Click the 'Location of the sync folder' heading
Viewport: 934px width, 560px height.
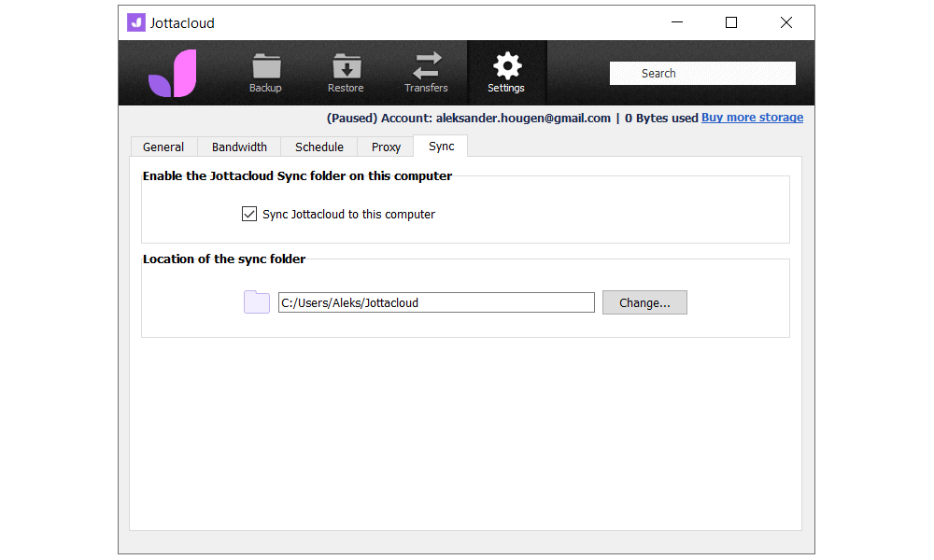(x=224, y=259)
